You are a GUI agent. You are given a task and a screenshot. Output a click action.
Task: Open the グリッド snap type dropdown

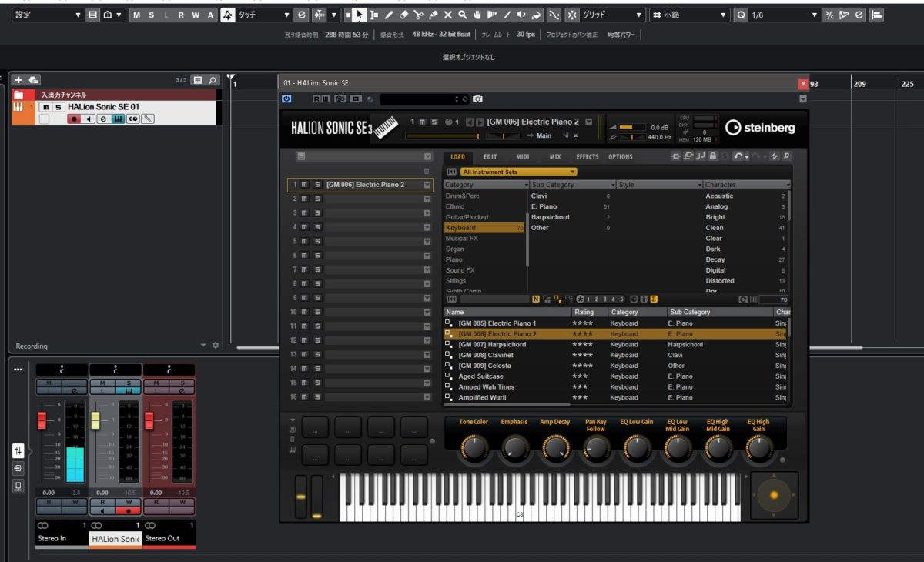click(613, 15)
